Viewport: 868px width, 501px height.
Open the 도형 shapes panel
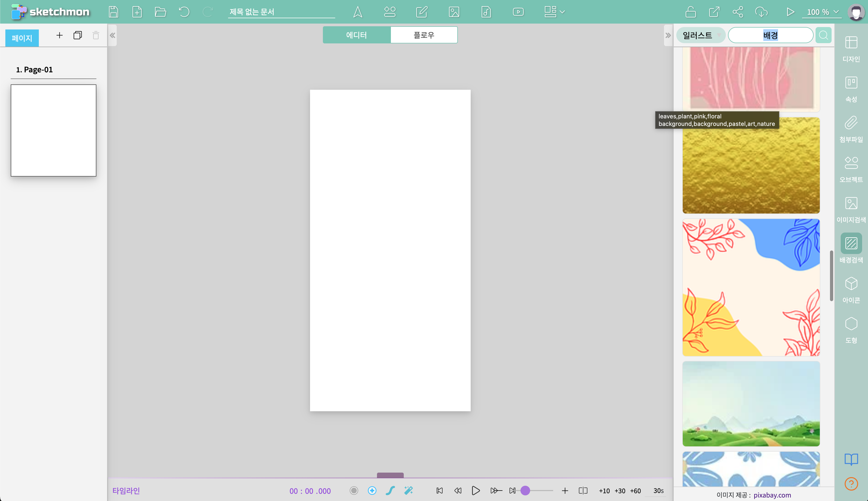(x=851, y=330)
